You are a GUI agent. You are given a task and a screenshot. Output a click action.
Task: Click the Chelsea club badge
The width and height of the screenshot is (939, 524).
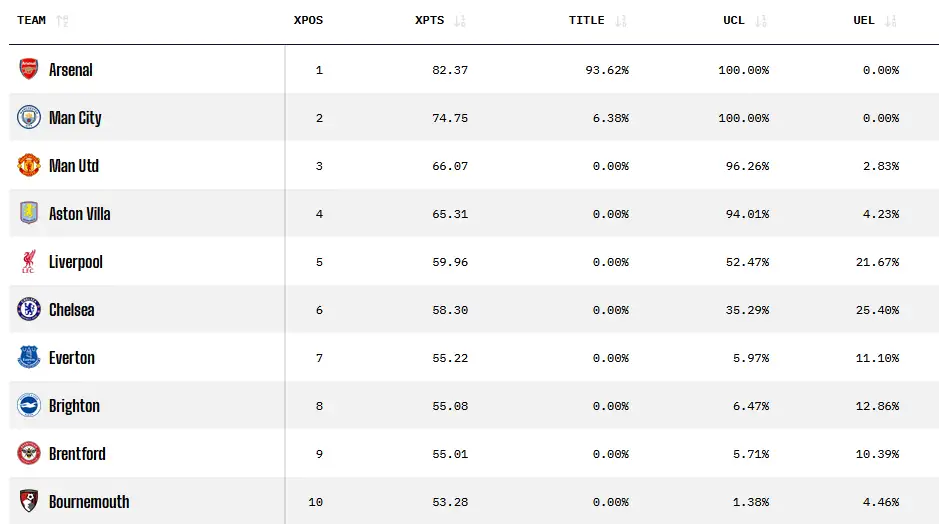coord(29,310)
